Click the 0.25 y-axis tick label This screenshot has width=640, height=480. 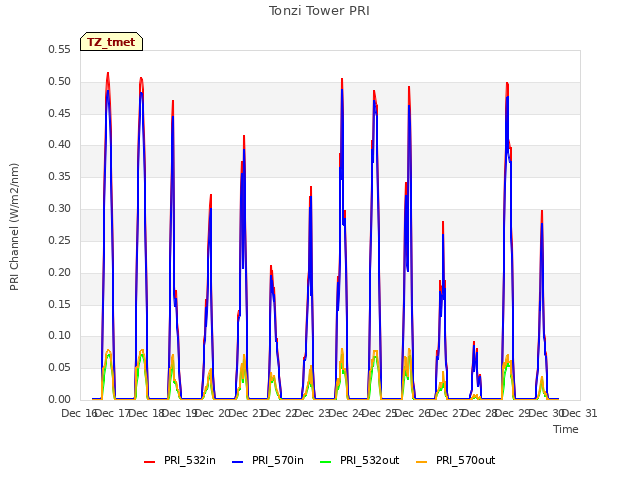[59, 240]
